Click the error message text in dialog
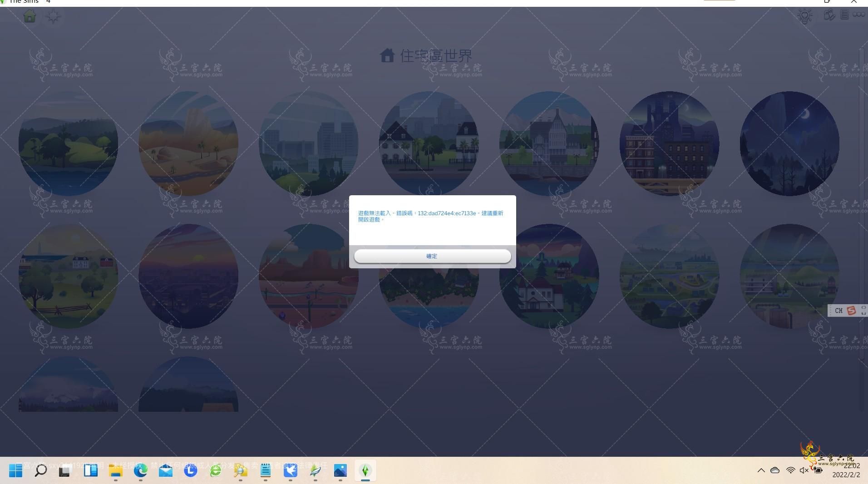Screen dimensions: 868x484 [x=430, y=216]
